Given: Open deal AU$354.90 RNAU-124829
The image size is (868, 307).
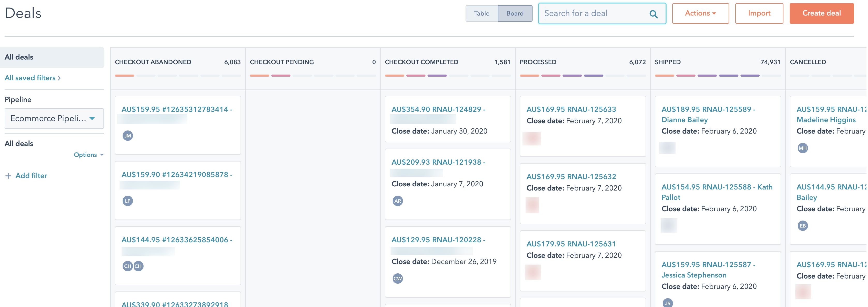Looking at the screenshot, I should pyautogui.click(x=438, y=109).
